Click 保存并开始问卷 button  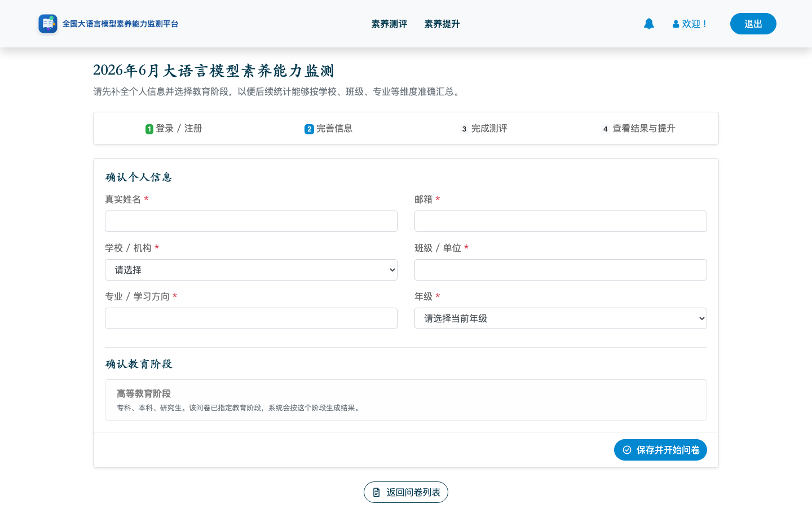(x=660, y=450)
